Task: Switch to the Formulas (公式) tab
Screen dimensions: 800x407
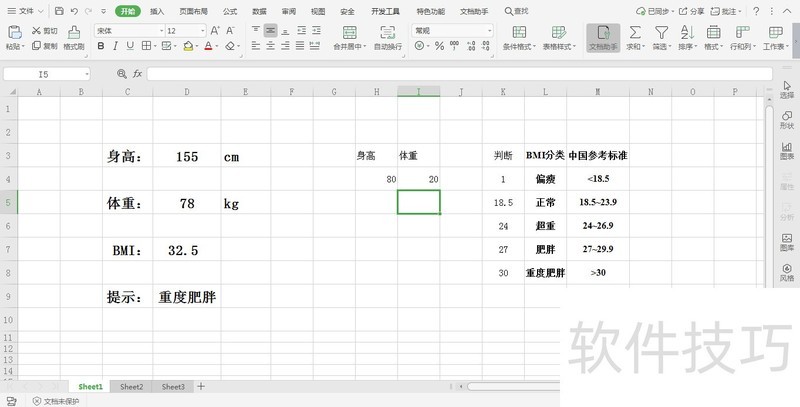Action: click(230, 11)
